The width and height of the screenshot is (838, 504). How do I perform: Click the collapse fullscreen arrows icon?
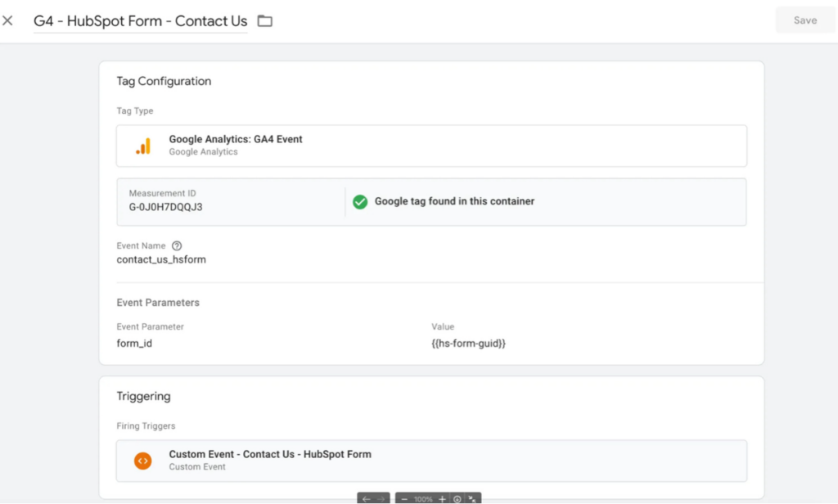472,498
